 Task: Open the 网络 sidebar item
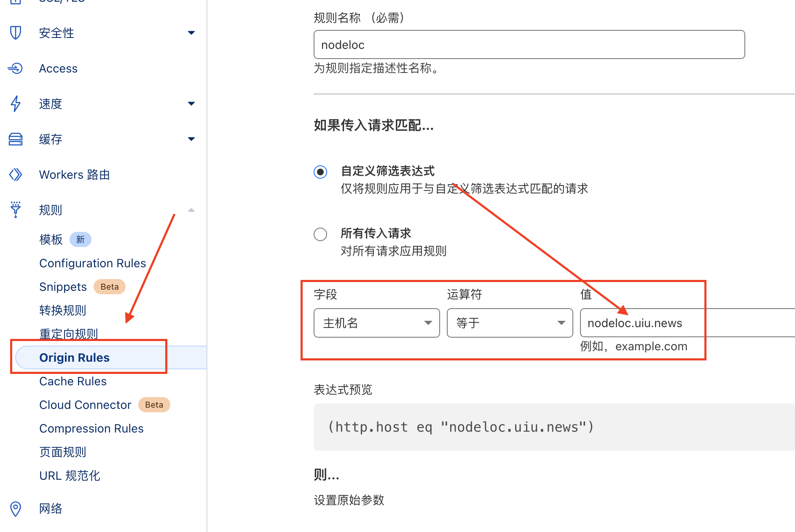click(51, 509)
